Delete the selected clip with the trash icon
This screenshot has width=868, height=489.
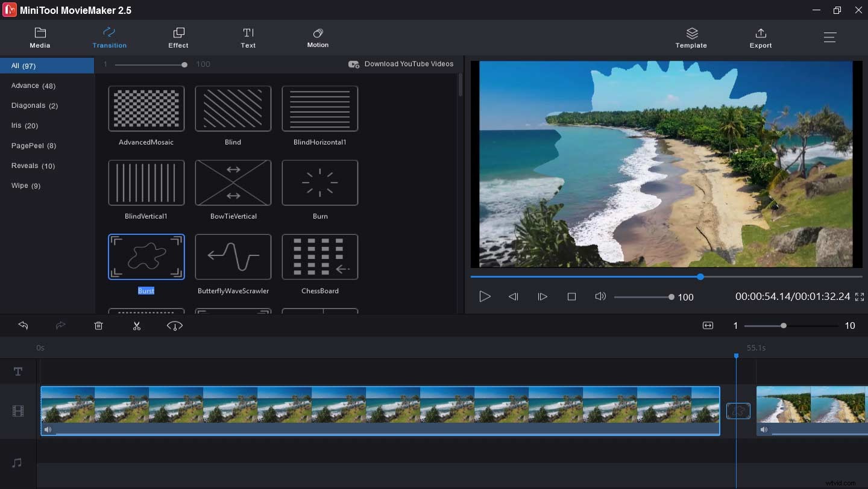pos(98,326)
